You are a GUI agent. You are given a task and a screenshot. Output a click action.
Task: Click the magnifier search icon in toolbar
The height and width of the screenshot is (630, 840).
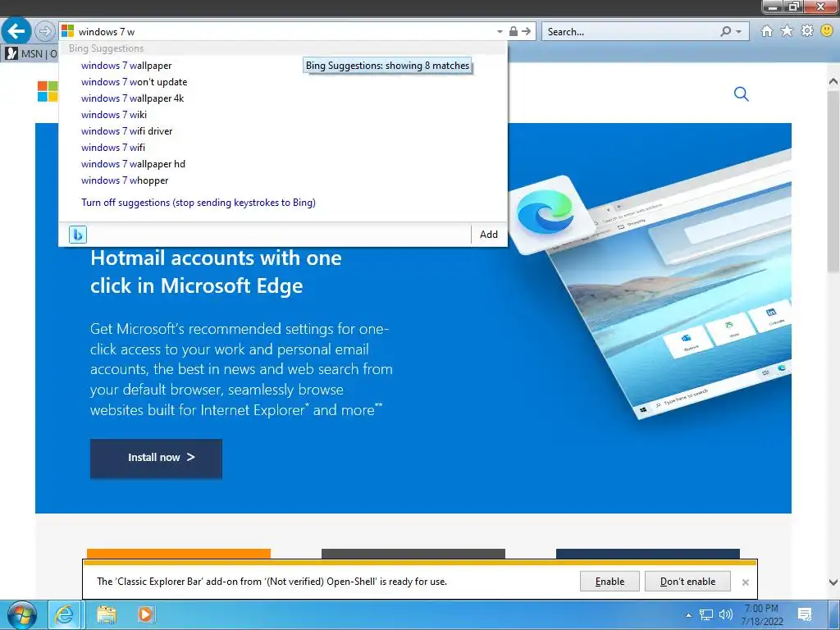[725, 32]
